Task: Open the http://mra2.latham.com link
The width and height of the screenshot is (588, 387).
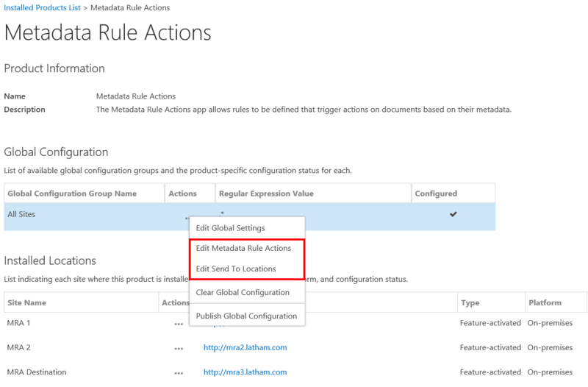Action: [x=245, y=348]
